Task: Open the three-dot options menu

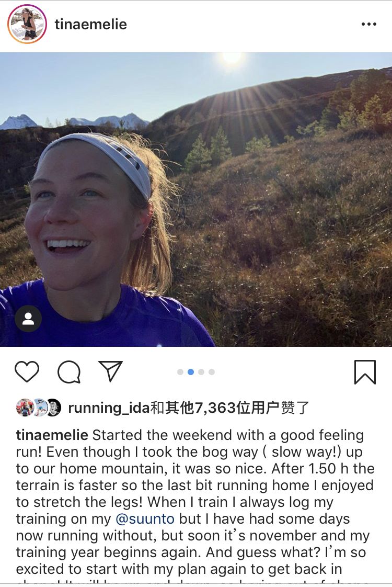Action: pyautogui.click(x=369, y=25)
